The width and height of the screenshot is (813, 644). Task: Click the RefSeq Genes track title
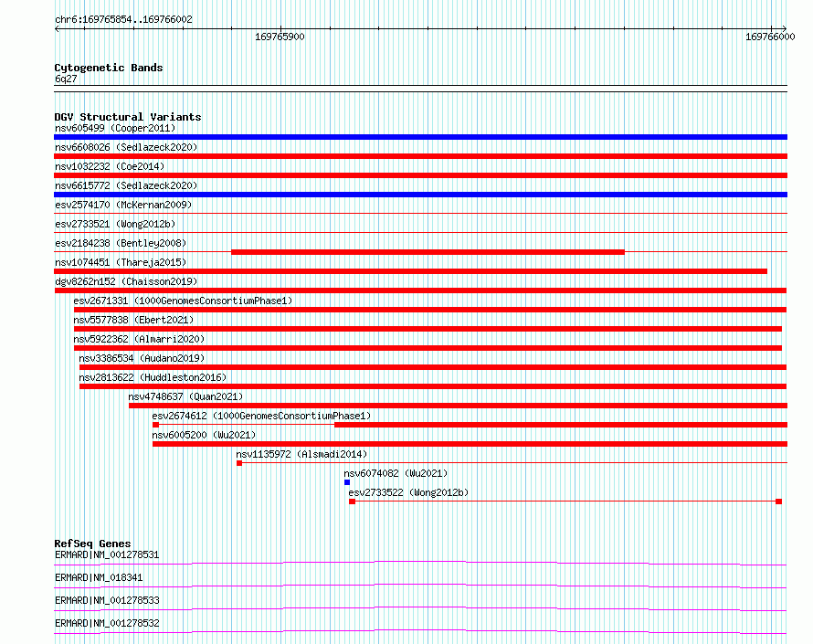point(92,544)
